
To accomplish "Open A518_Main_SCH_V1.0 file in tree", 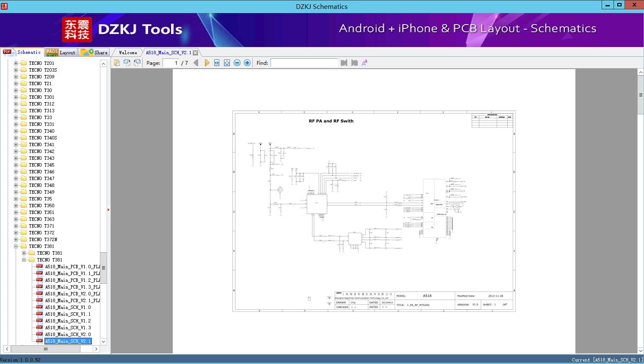I will click(x=68, y=307).
